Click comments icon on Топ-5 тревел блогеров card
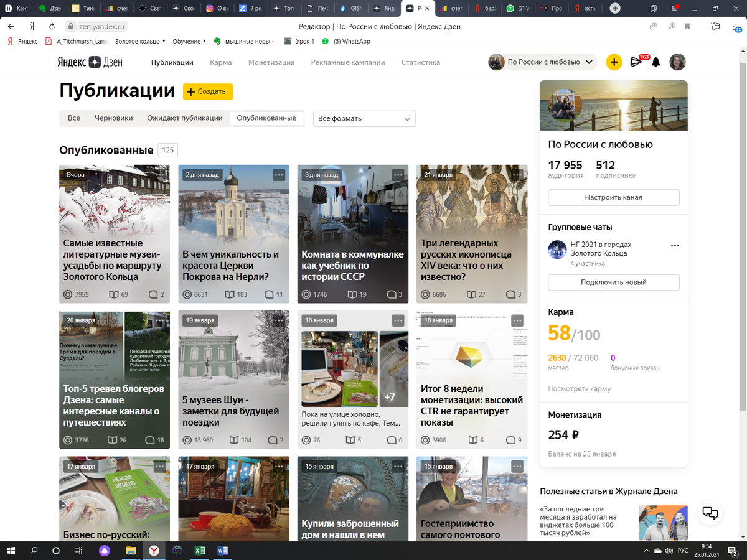The image size is (747, 560). tap(149, 440)
